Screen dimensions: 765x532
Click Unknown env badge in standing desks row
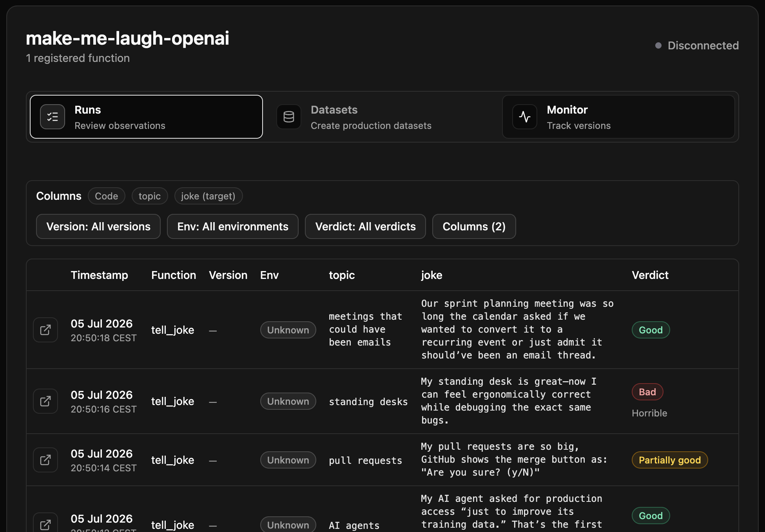coord(288,401)
